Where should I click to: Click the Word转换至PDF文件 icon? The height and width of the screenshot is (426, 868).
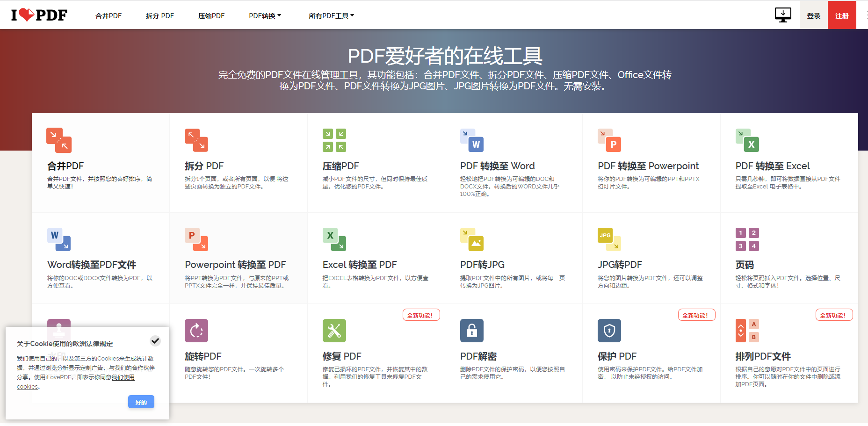point(59,239)
